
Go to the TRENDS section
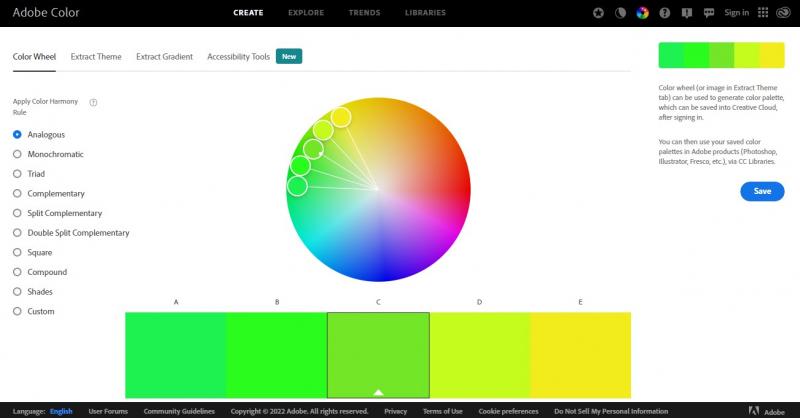[364, 13]
